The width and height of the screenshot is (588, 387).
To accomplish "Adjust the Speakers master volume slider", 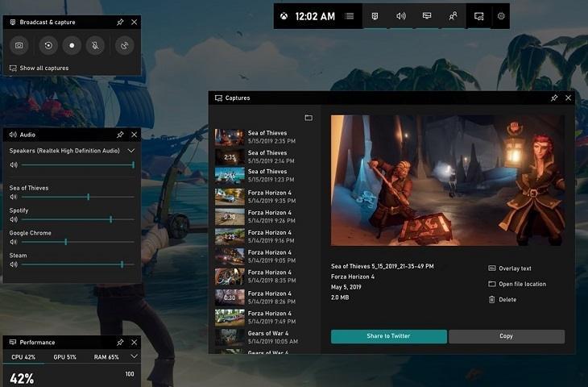I will click(78, 164).
